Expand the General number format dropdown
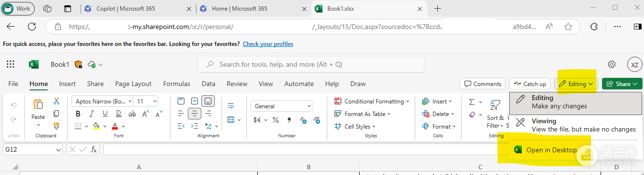 click(281, 106)
